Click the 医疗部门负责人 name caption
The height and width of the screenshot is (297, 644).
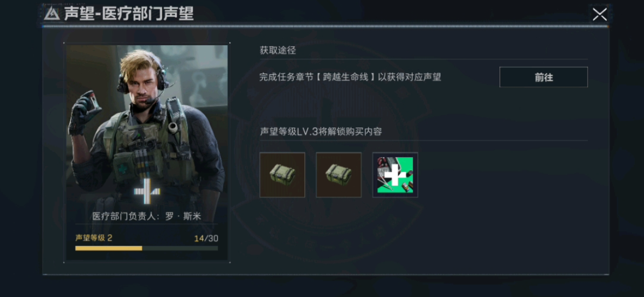147,216
